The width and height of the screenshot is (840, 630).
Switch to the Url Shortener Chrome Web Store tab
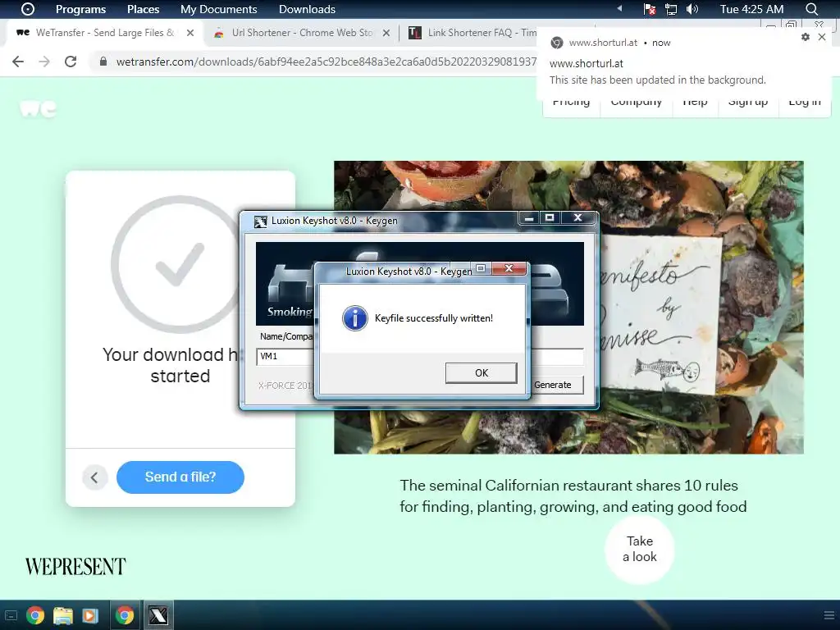click(x=302, y=33)
